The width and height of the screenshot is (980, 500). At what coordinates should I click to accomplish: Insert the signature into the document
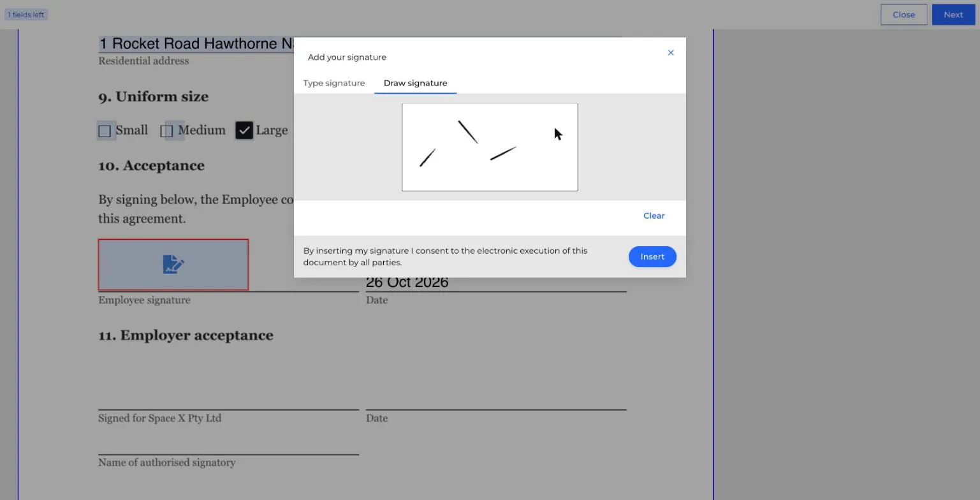click(x=652, y=256)
